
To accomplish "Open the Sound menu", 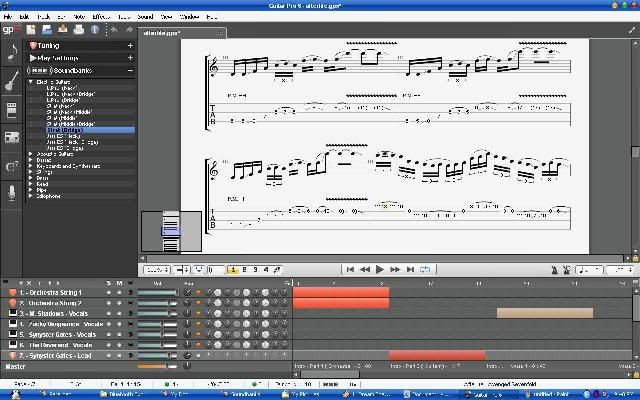I will click(x=145, y=17).
